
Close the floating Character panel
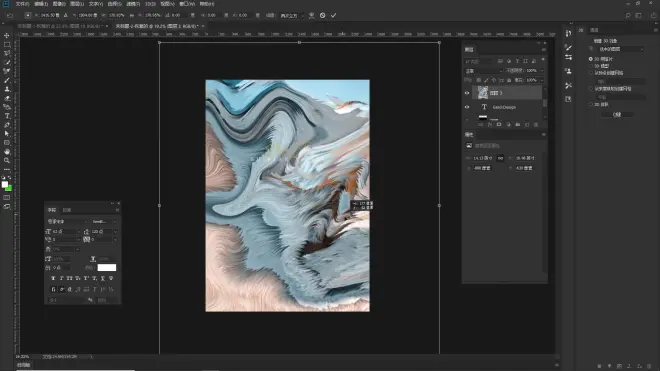pos(118,203)
